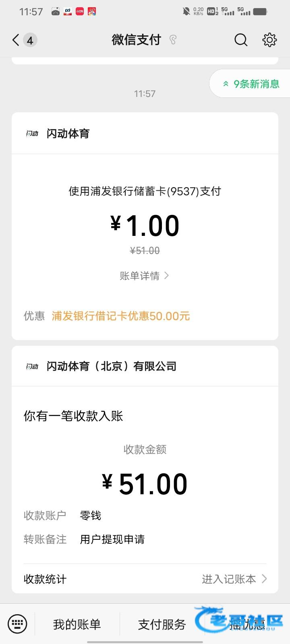Tap the ear listening-mode icon
290x644 pixels.
[173, 40]
